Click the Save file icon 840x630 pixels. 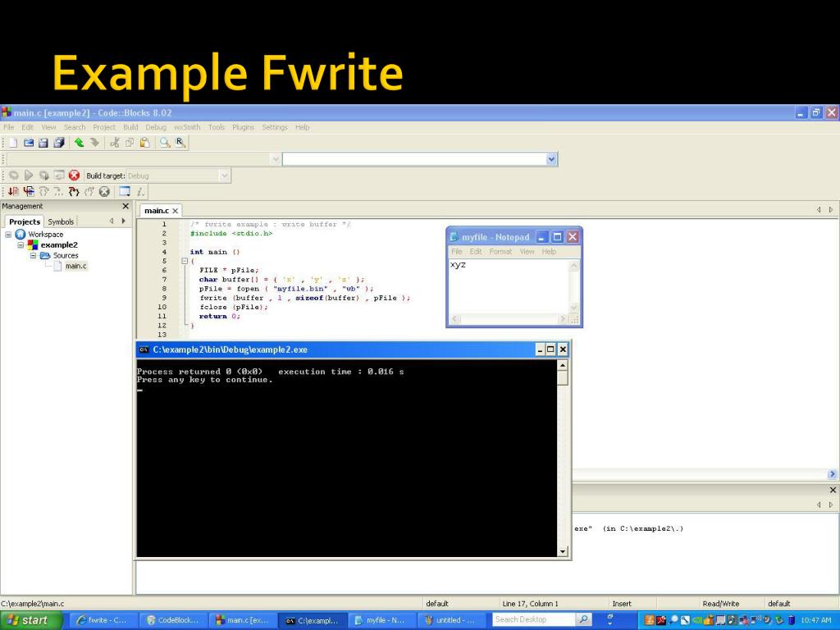point(43,143)
